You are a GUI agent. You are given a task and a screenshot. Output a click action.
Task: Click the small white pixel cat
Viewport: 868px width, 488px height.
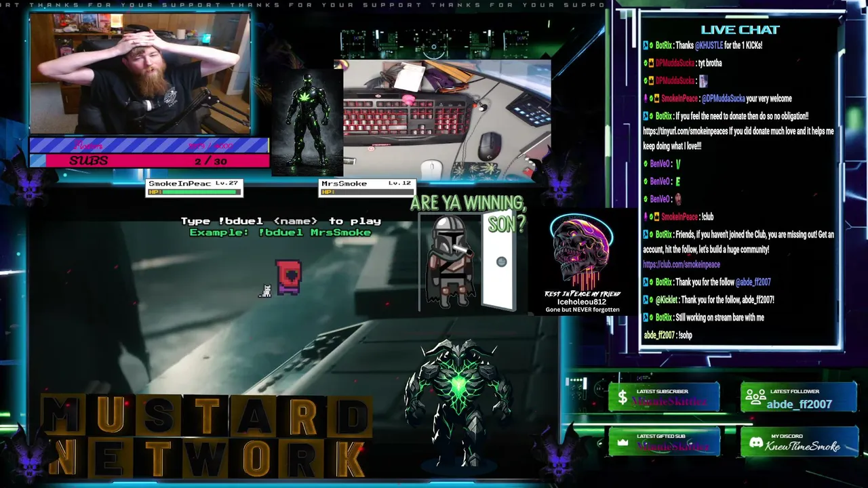(265, 291)
